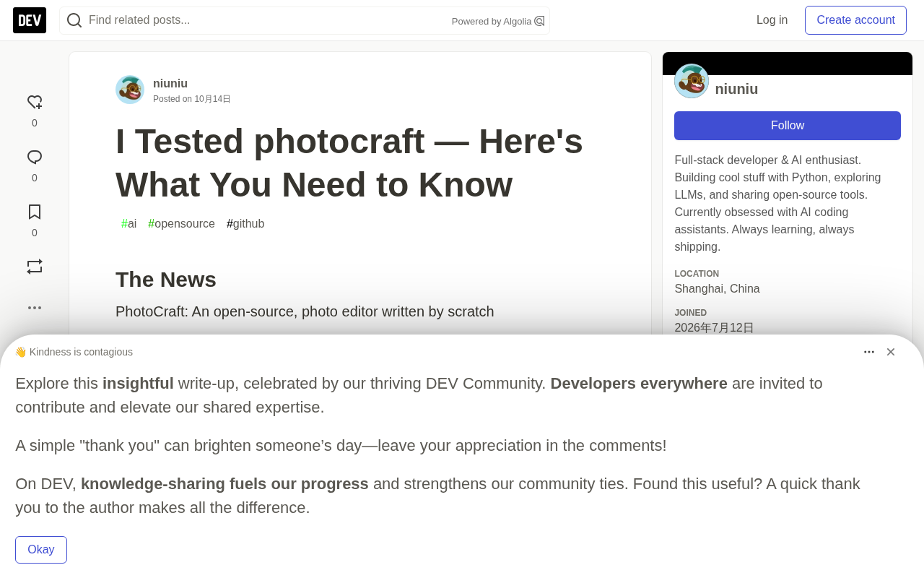Click the Shanghai, China location text
The width and height of the screenshot is (924, 578).
pyautogui.click(x=717, y=289)
